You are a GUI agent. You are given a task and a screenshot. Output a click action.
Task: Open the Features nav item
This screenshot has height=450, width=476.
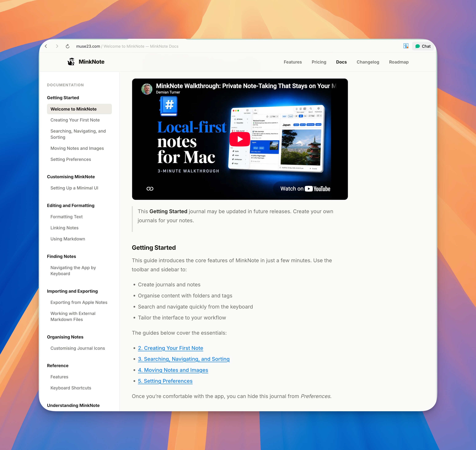pyautogui.click(x=293, y=62)
